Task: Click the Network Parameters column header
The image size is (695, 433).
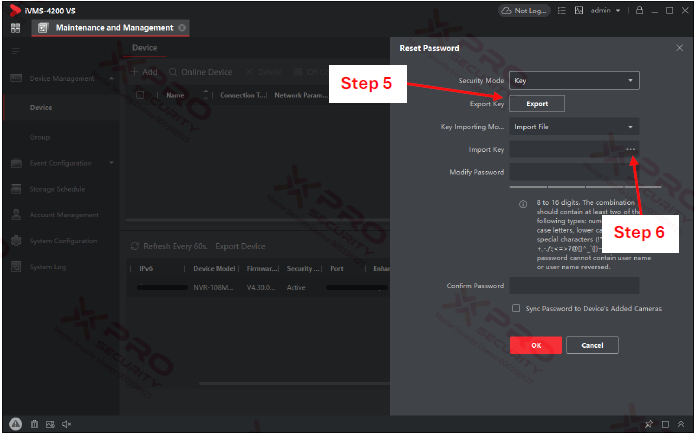Action: tap(301, 95)
